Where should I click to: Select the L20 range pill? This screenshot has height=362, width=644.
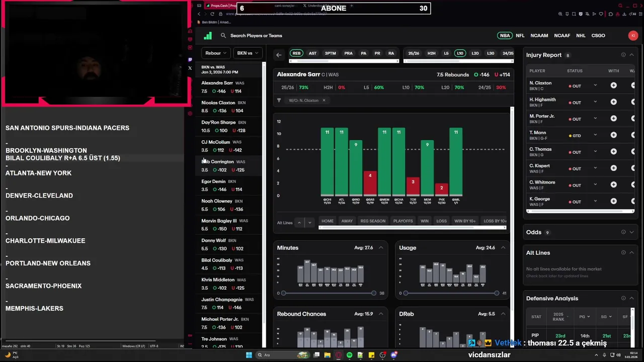475,53
